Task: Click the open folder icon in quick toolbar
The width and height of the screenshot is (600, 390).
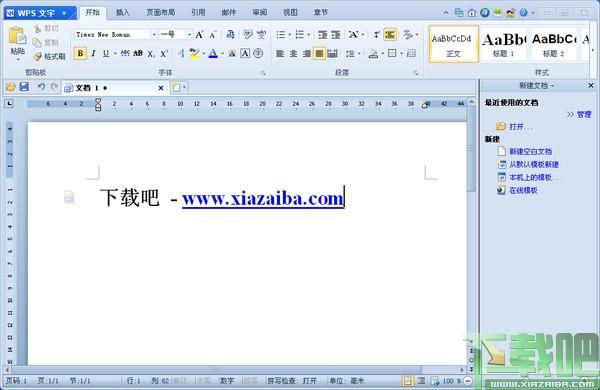Action: (10, 87)
